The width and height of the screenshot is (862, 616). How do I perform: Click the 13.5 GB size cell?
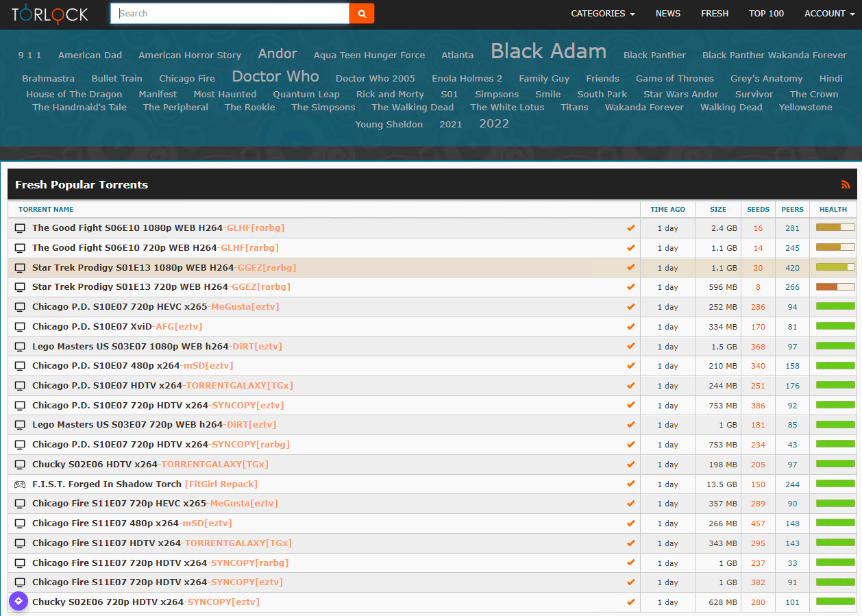(722, 484)
